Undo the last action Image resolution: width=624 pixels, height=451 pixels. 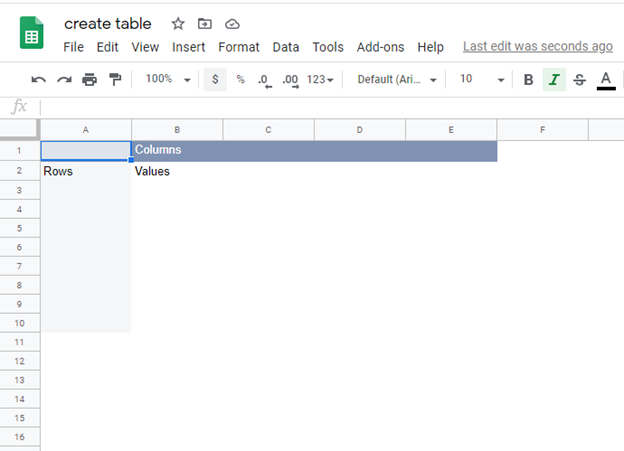[x=39, y=80]
